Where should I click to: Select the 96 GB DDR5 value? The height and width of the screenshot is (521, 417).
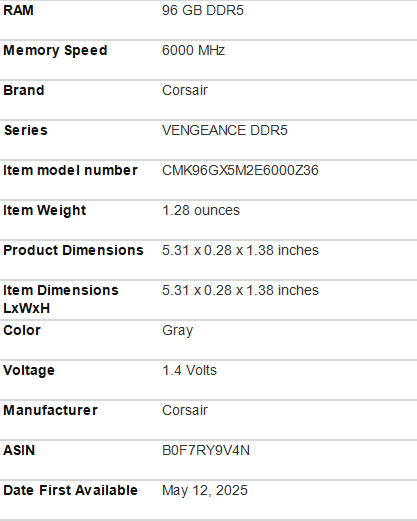pos(203,10)
